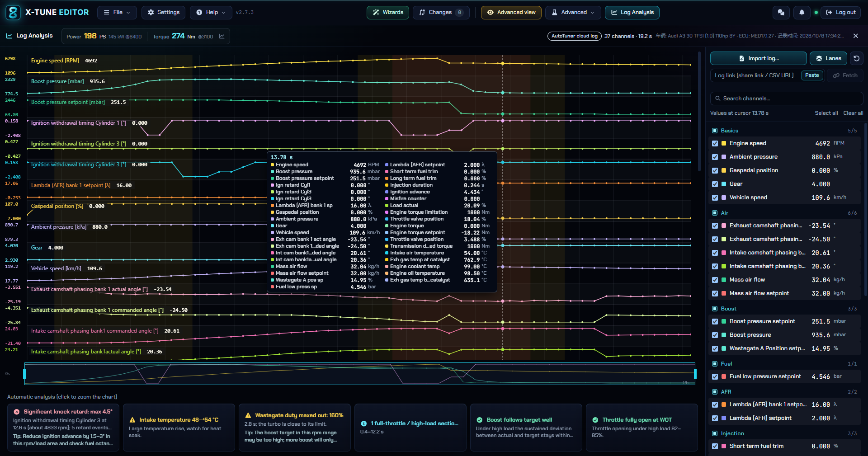Click the knock retard warning icon

[x=17, y=412]
